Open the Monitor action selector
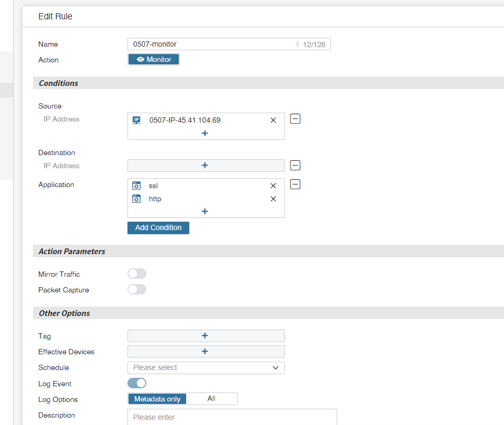This screenshot has height=425, width=504. [x=154, y=60]
